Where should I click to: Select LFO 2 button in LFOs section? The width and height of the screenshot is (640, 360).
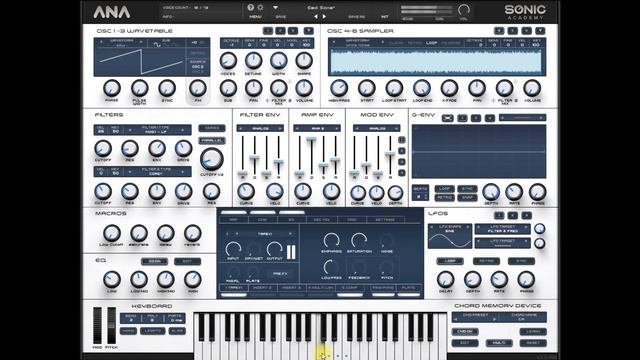(x=513, y=215)
